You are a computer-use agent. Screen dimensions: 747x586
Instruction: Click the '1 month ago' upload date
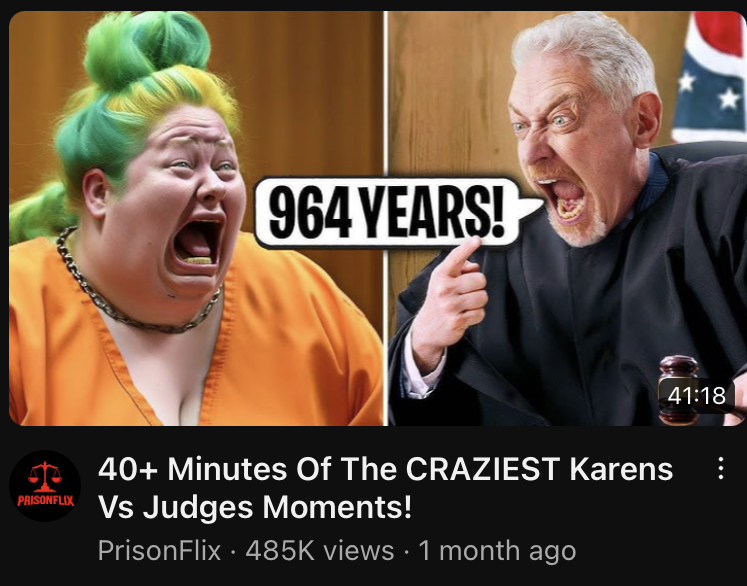497,551
